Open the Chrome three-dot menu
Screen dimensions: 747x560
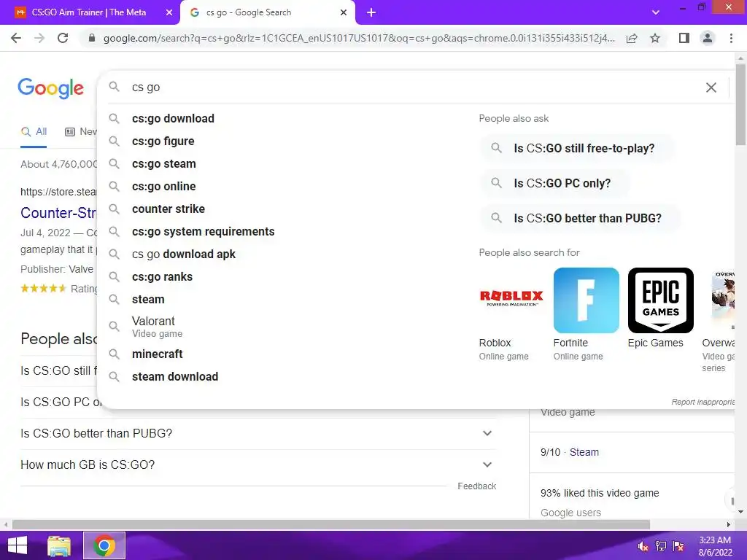click(x=731, y=38)
